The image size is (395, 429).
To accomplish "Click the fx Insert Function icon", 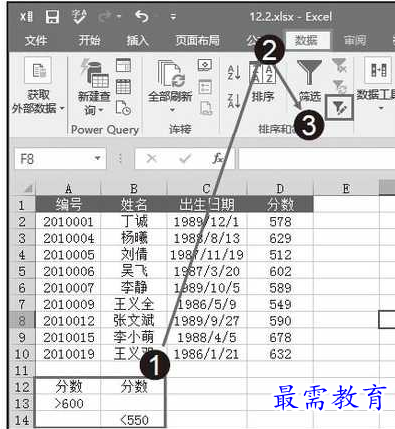I will [x=218, y=158].
